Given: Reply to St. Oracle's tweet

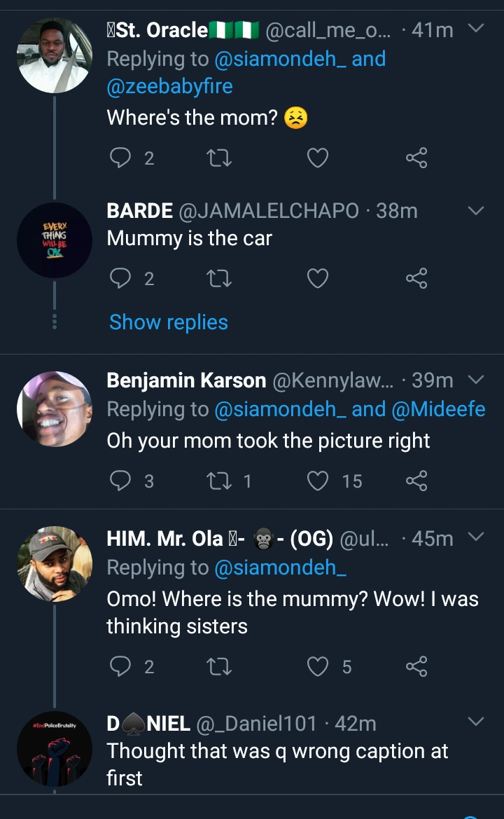Looking at the screenshot, I should tap(121, 158).
